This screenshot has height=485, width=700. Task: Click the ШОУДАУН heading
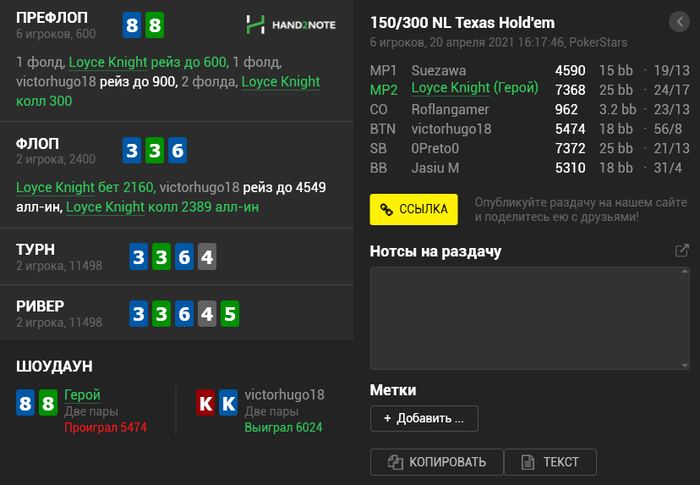point(54,366)
